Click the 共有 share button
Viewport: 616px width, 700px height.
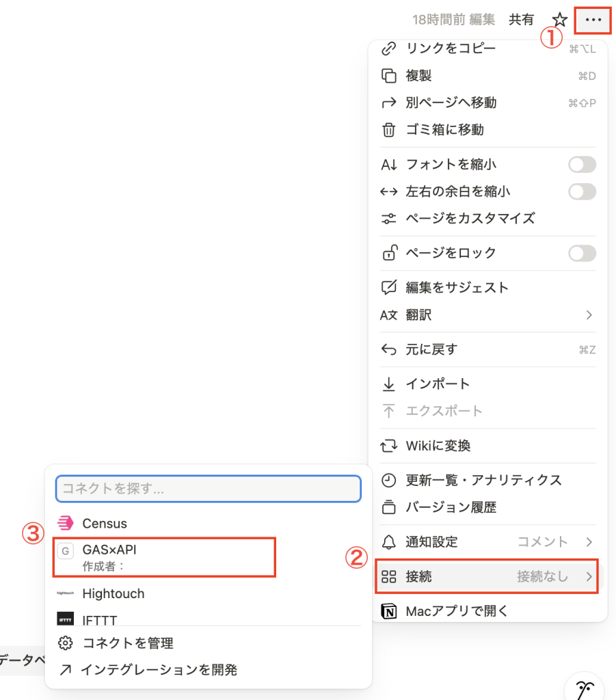[521, 20]
